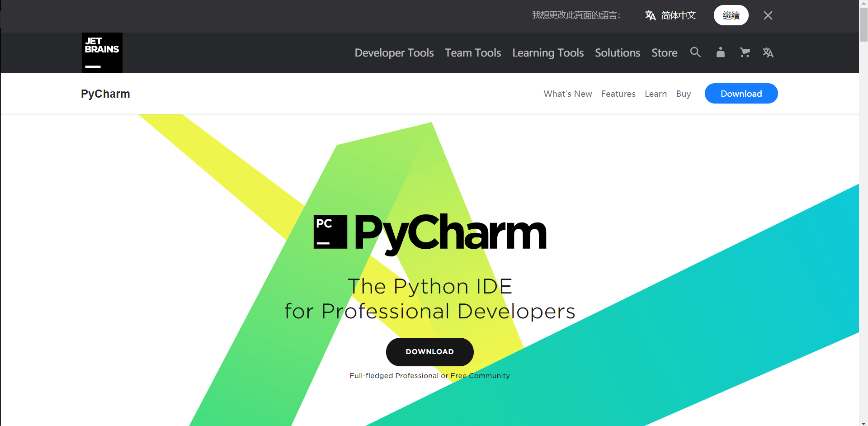Click the PyCharm product title link

click(105, 94)
